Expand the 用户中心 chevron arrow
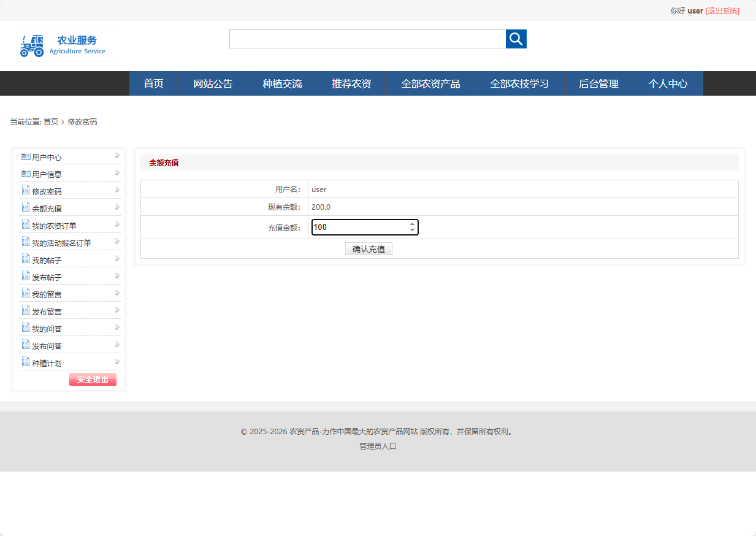This screenshot has height=536, width=756. (x=116, y=156)
